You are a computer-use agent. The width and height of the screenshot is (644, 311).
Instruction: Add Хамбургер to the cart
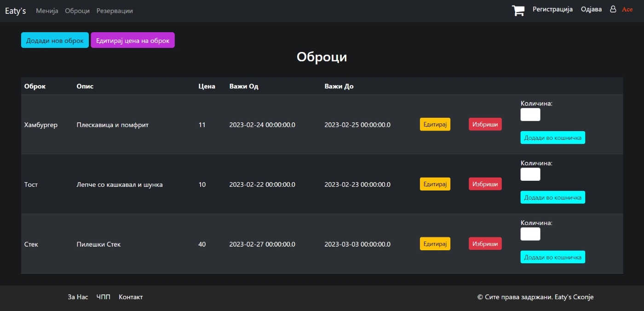tap(552, 138)
